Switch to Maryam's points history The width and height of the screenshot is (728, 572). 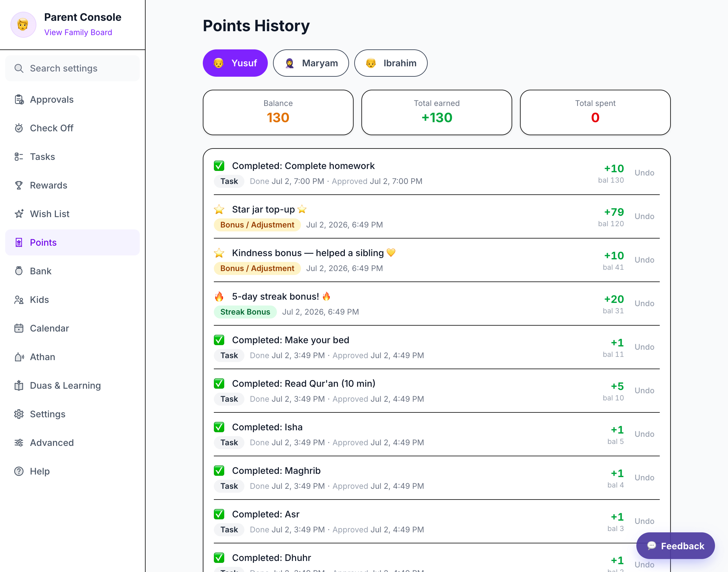(x=311, y=63)
